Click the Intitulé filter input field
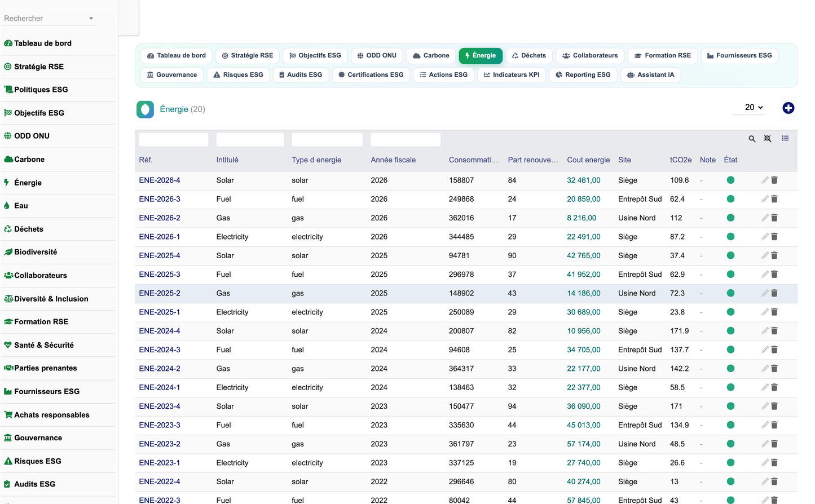This screenshot has width=815, height=504. click(250, 140)
